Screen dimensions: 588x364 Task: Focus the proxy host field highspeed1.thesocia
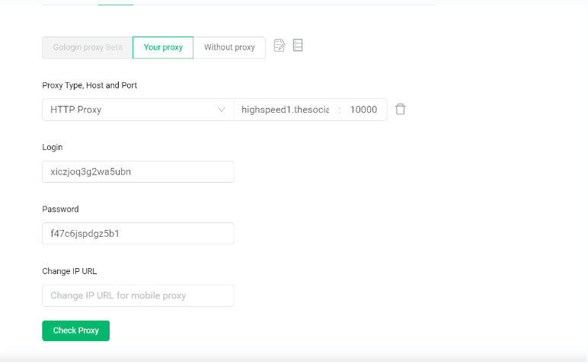pyautogui.click(x=285, y=110)
